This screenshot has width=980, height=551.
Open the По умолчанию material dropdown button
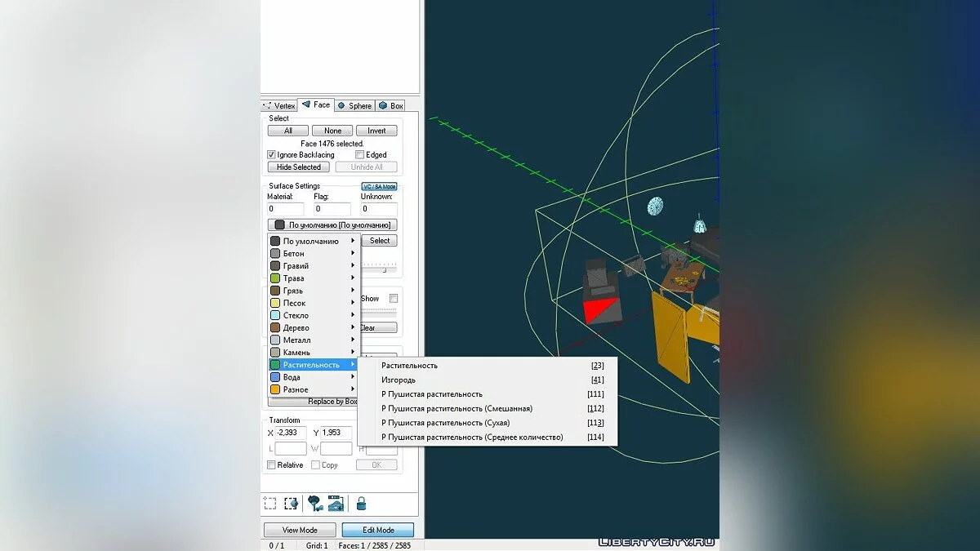pyautogui.click(x=332, y=224)
